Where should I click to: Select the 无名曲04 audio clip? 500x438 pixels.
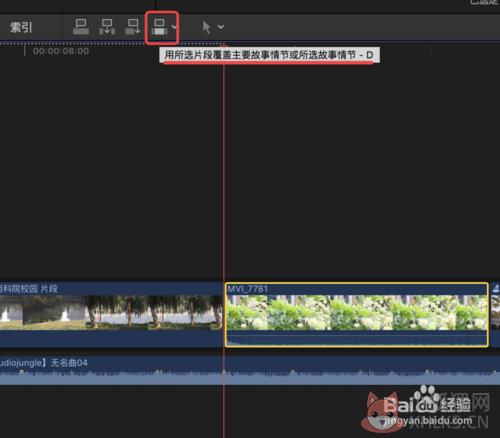250,370
